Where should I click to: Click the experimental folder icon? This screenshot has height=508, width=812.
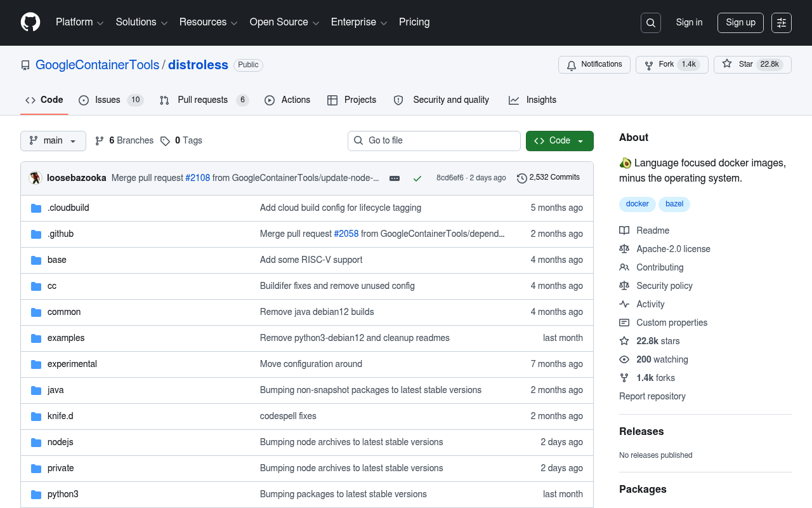(36, 364)
